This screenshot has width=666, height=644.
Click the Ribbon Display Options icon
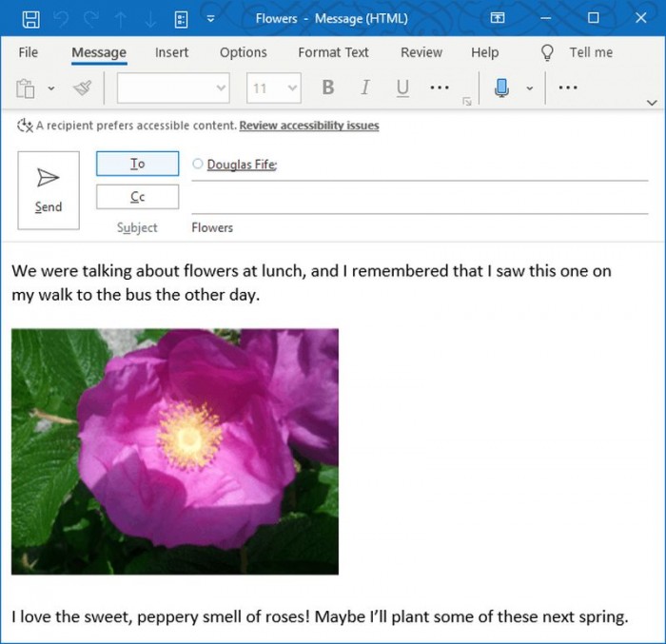[498, 18]
